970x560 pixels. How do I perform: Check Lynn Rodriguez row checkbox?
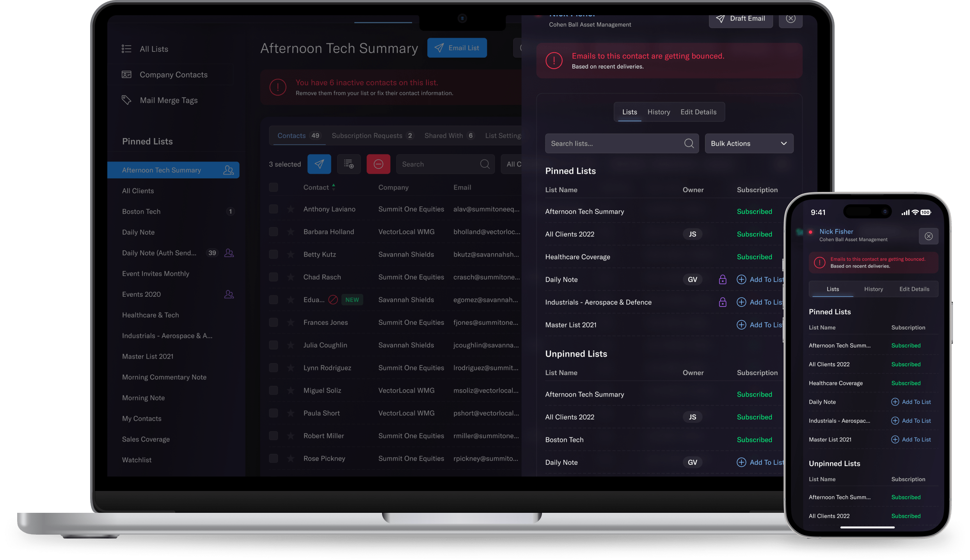click(274, 367)
